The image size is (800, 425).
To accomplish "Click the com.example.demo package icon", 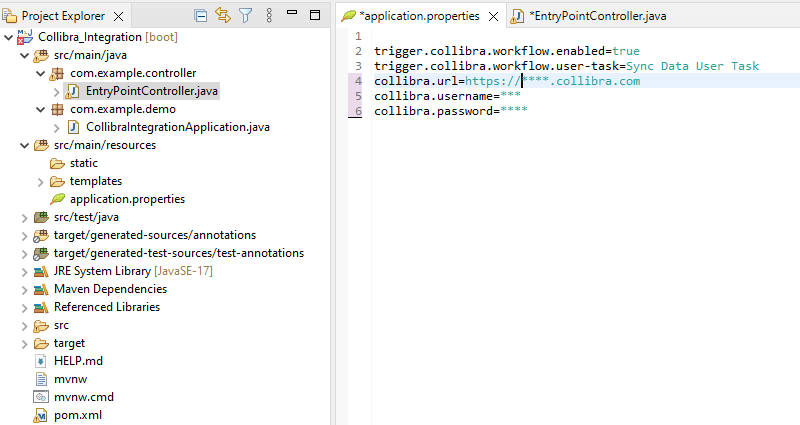I will point(57,109).
